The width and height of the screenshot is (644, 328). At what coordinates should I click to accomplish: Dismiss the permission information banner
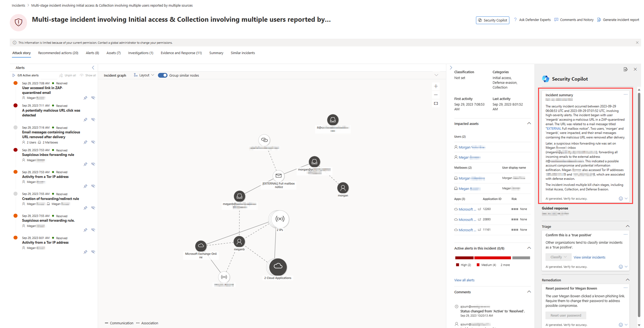[x=637, y=43]
